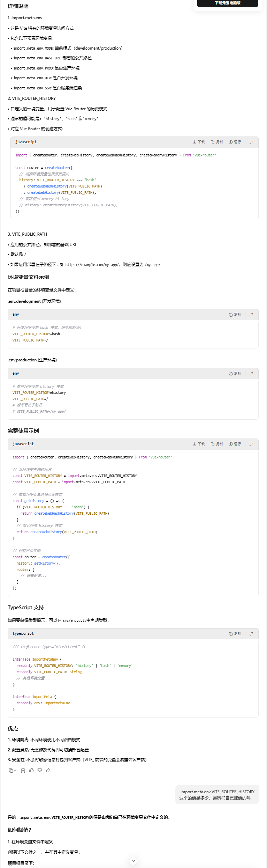267x868 pixels.
Task: Click the 配置灵活 advantage item
Action: [48, 750]
